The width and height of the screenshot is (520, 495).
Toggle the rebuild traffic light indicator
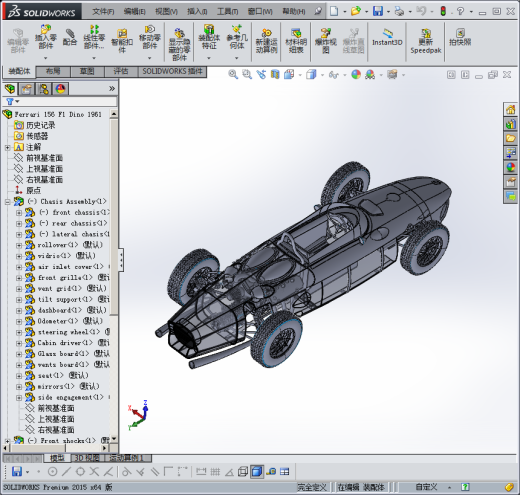(x=443, y=11)
